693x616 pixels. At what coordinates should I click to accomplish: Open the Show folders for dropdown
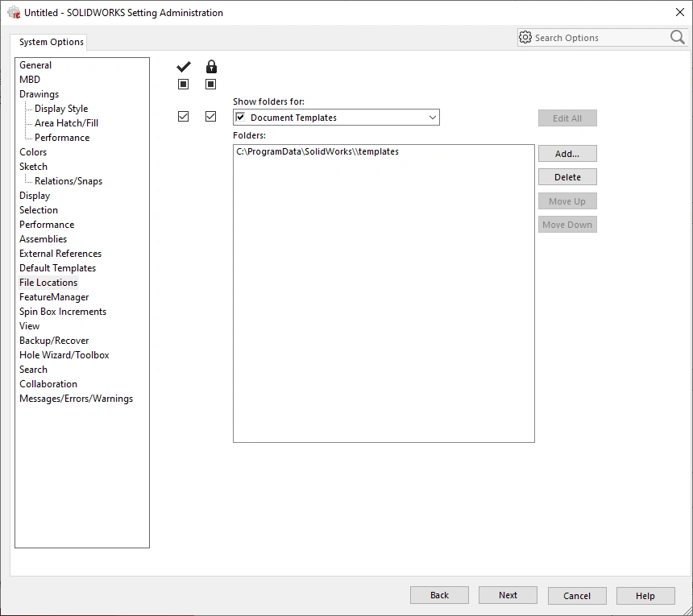point(432,118)
